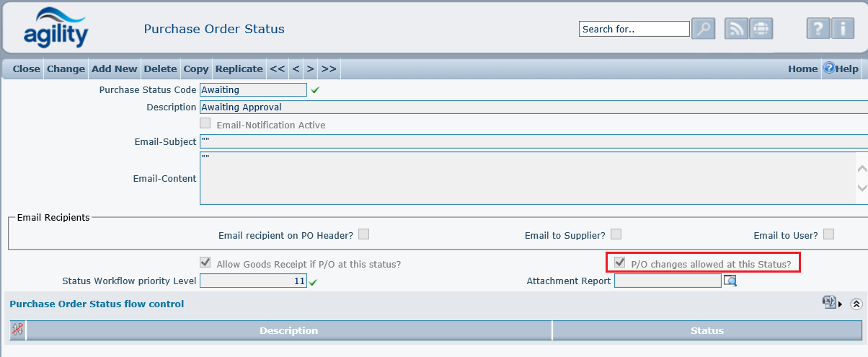This screenshot has width=868, height=357.
Task: Go to the last record with >> button
Action: pos(329,69)
